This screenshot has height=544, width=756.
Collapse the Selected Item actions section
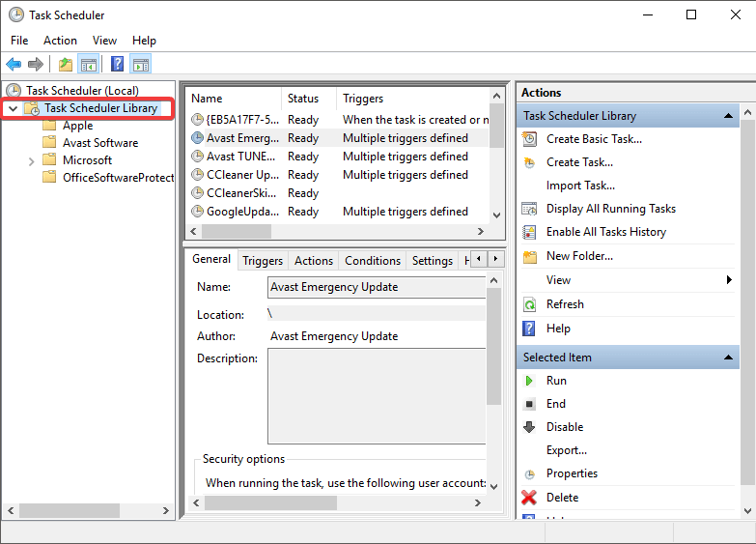click(x=729, y=358)
